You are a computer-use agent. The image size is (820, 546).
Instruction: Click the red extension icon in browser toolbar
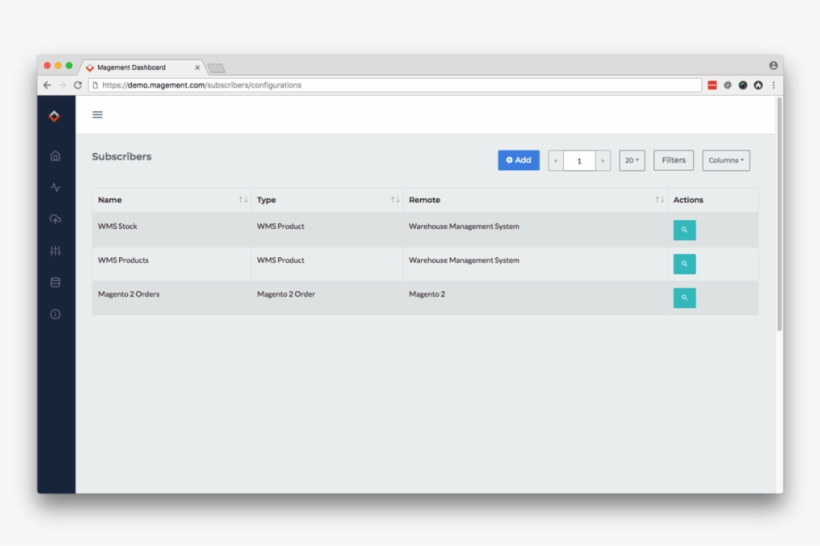(x=712, y=85)
